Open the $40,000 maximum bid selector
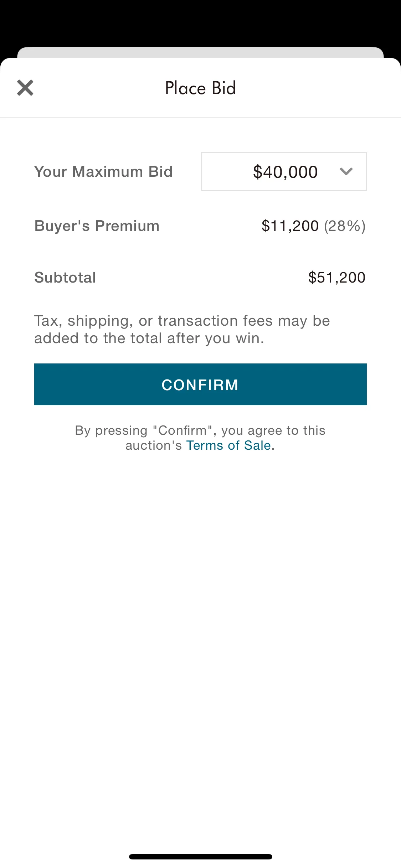 click(x=284, y=172)
